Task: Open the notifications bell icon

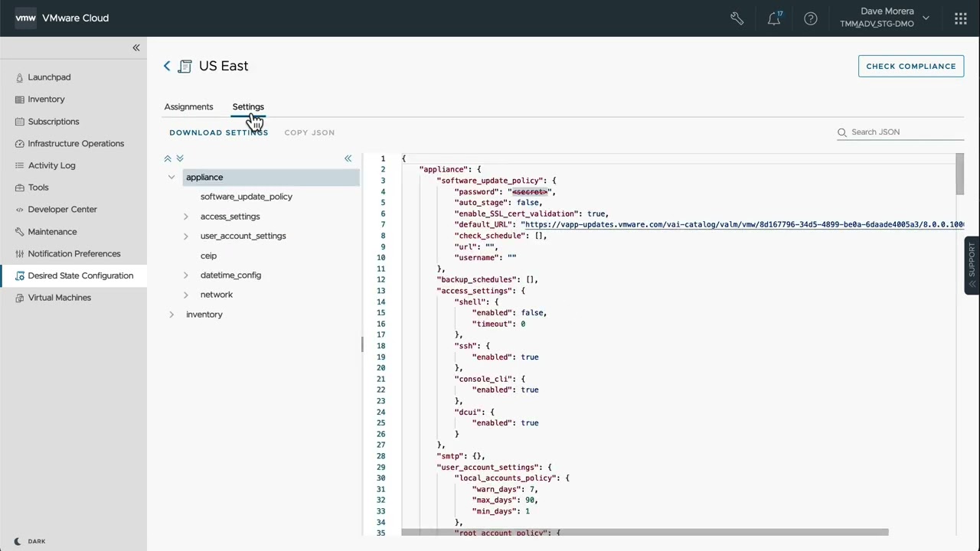Action: tap(774, 18)
